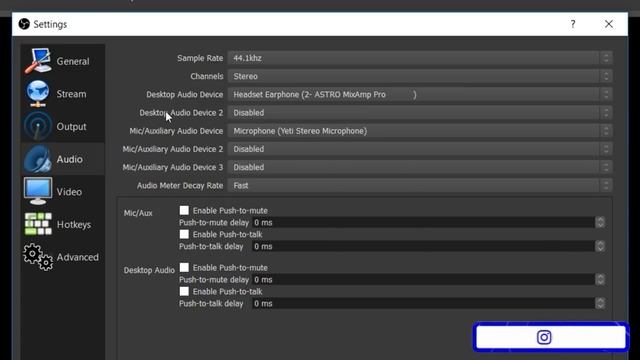Select the Audio speaker icon
The height and width of the screenshot is (360, 640).
[38, 159]
